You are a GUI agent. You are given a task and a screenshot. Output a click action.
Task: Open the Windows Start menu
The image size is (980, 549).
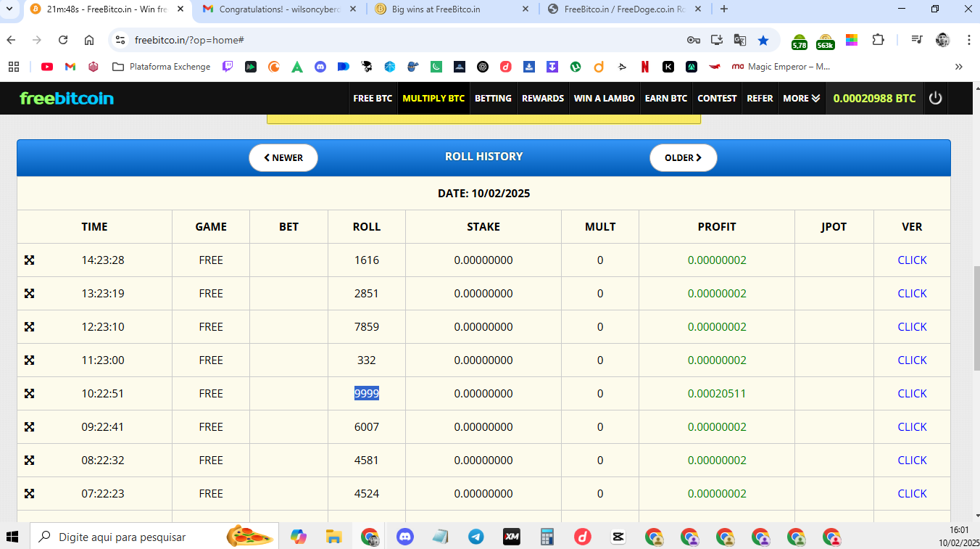pyautogui.click(x=14, y=537)
